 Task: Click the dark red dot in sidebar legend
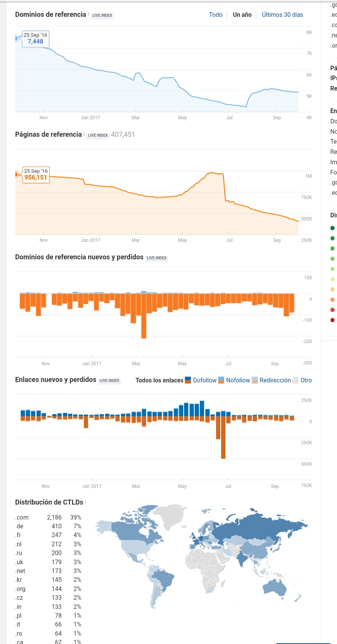(332, 320)
